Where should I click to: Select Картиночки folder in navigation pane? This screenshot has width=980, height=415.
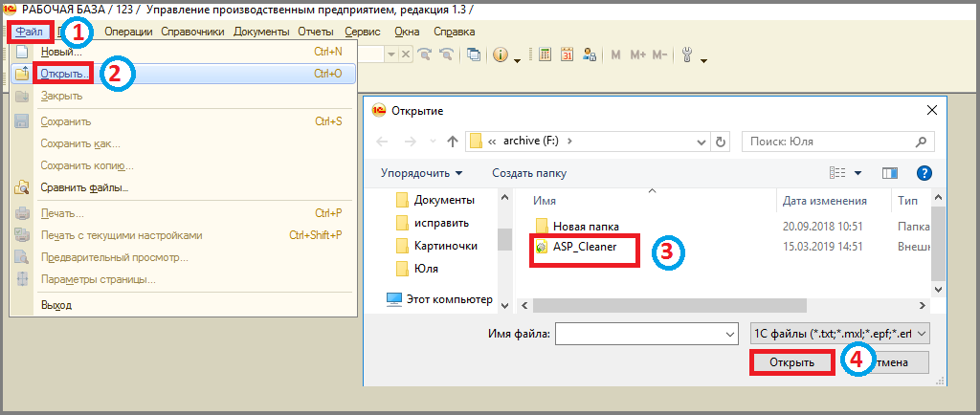coord(436,246)
